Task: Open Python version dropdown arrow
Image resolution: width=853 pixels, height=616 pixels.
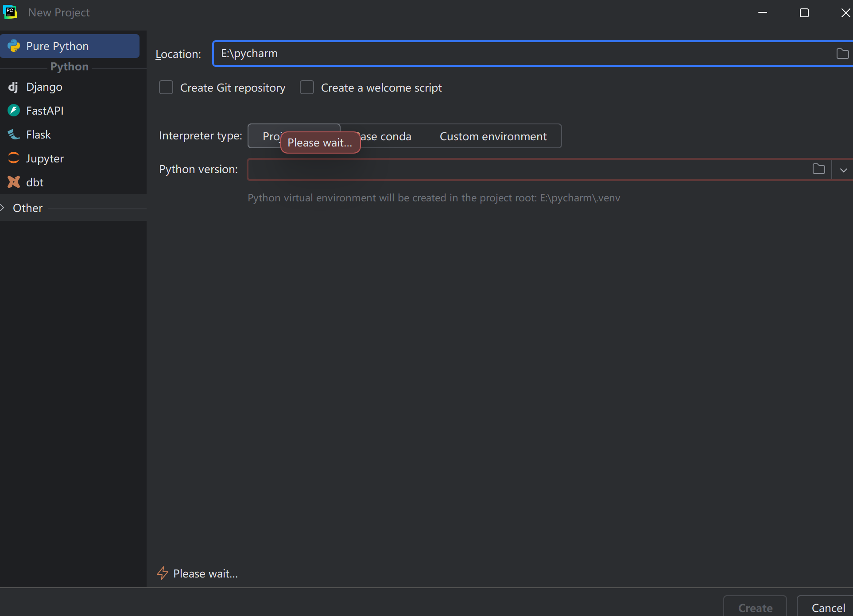Action: click(843, 170)
